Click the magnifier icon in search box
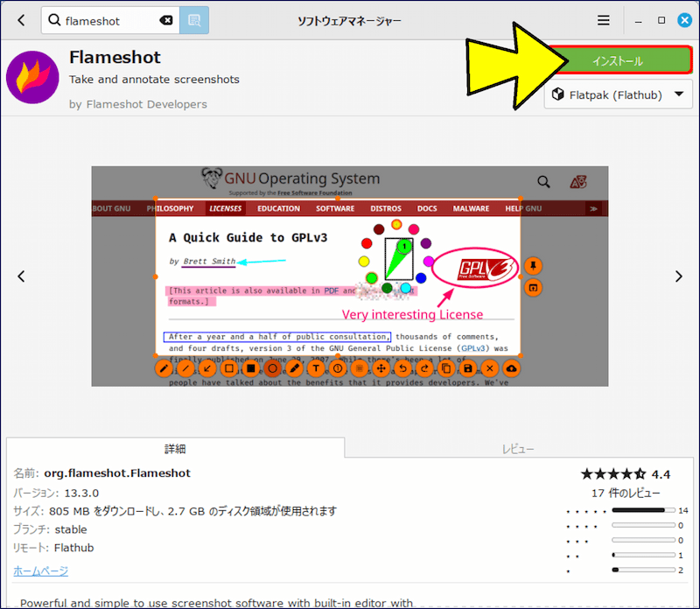700x609 pixels. coord(55,20)
